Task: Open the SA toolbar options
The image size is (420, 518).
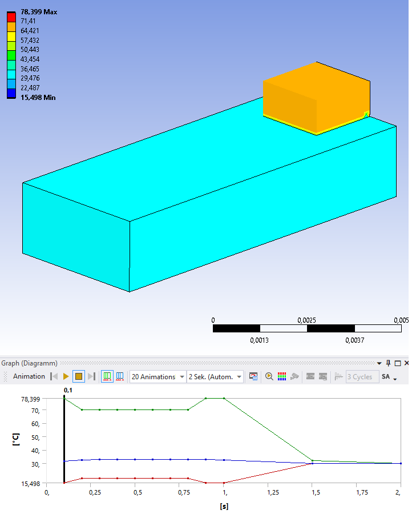Action: pyautogui.click(x=389, y=376)
